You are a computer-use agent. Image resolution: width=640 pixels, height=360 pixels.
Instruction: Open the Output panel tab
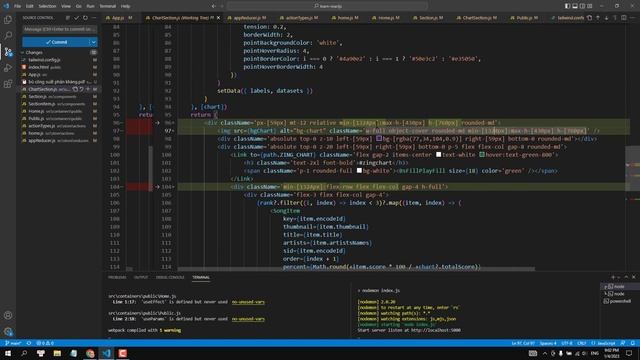[141, 277]
